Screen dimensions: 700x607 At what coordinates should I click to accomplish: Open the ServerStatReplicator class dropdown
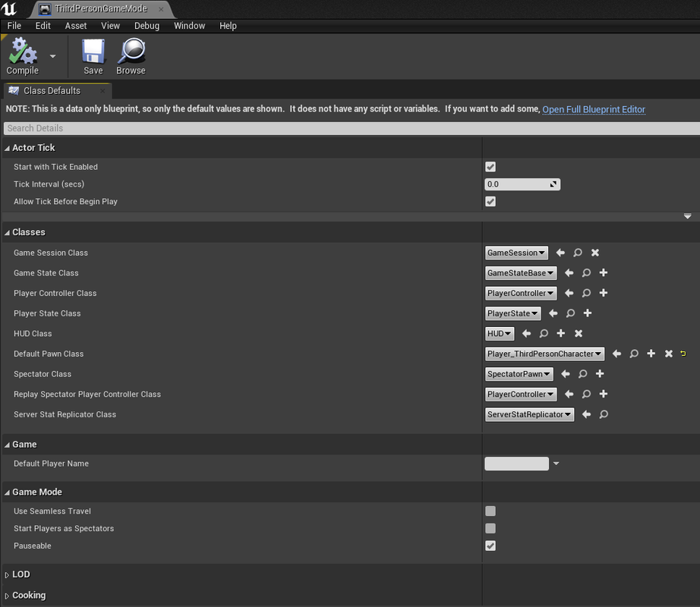[529, 415]
